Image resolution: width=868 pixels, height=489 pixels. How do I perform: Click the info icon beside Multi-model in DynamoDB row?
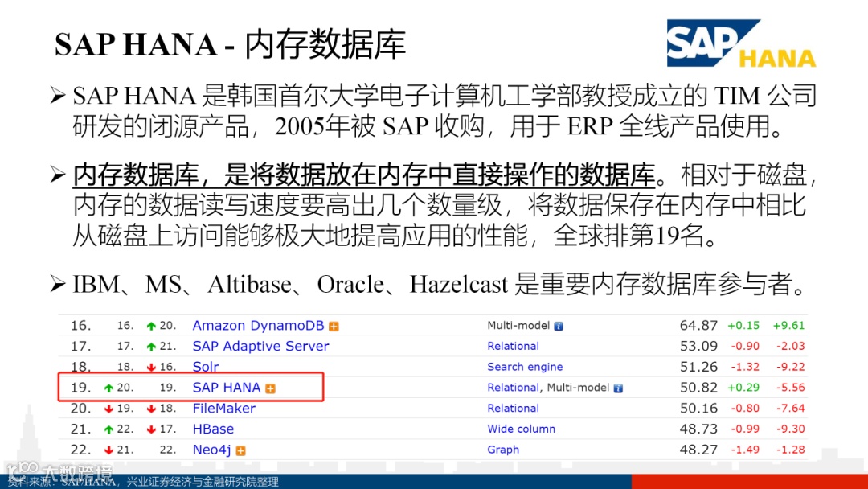coord(559,327)
